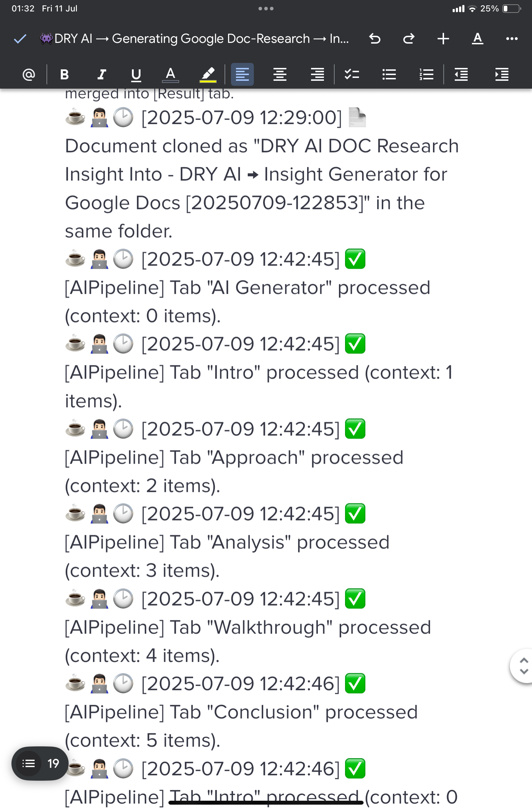Redo the last undone action
Screen dimensions: 532x810
(x=409, y=39)
